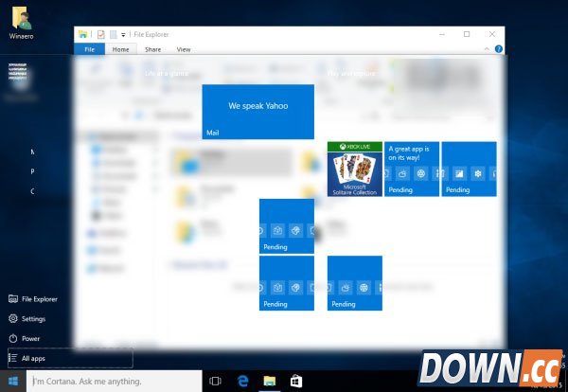The height and width of the screenshot is (392, 568).
Task: Click the Edge browser taskbar icon
Action: (x=242, y=381)
